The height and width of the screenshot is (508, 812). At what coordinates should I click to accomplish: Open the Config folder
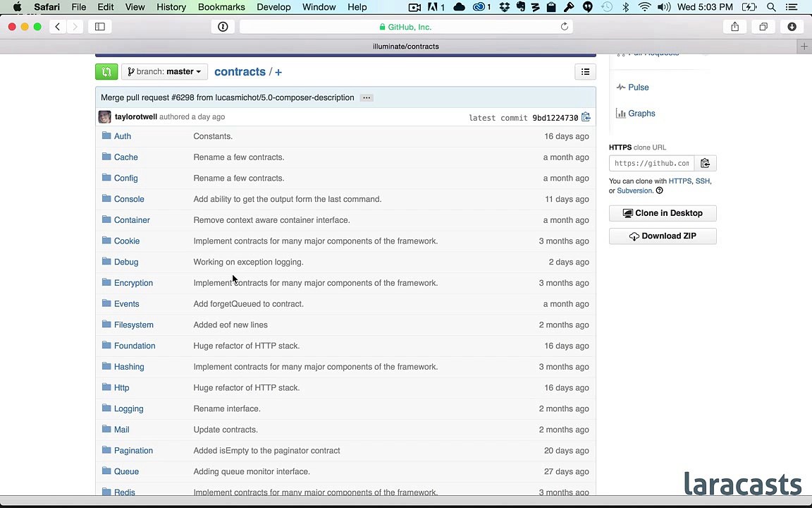126,178
